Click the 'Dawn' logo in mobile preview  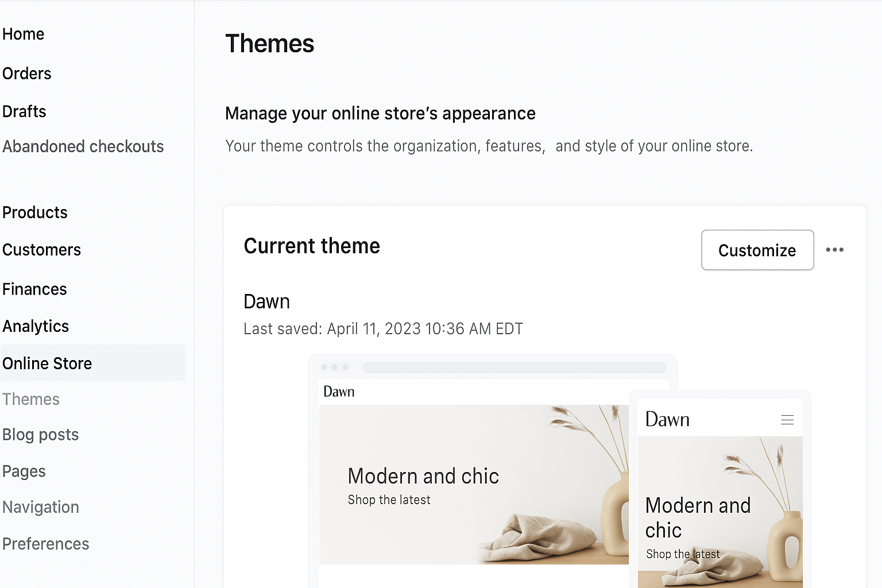pos(667,419)
